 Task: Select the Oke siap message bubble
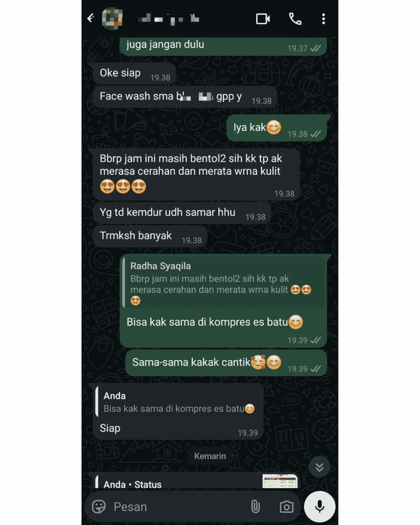(134, 73)
